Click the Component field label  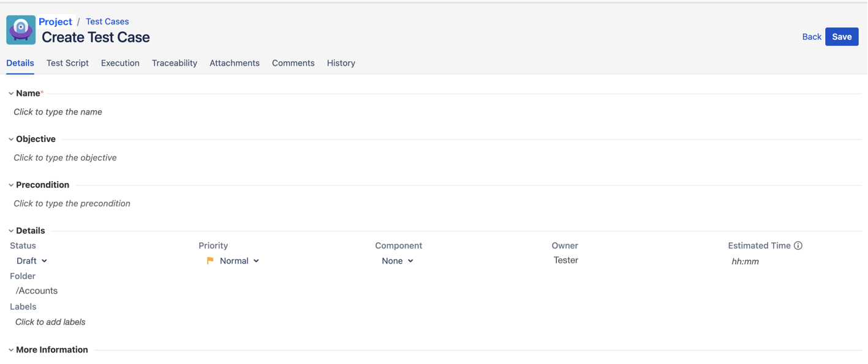coord(399,245)
